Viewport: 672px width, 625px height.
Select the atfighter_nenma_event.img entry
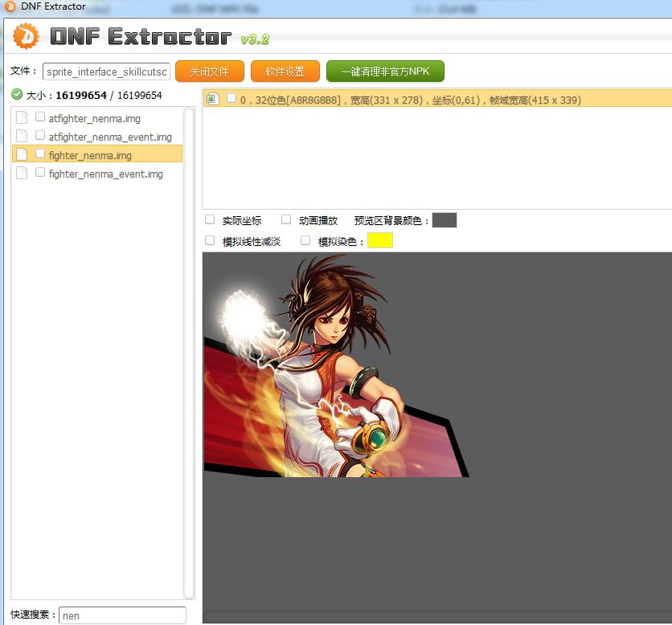coord(110,137)
